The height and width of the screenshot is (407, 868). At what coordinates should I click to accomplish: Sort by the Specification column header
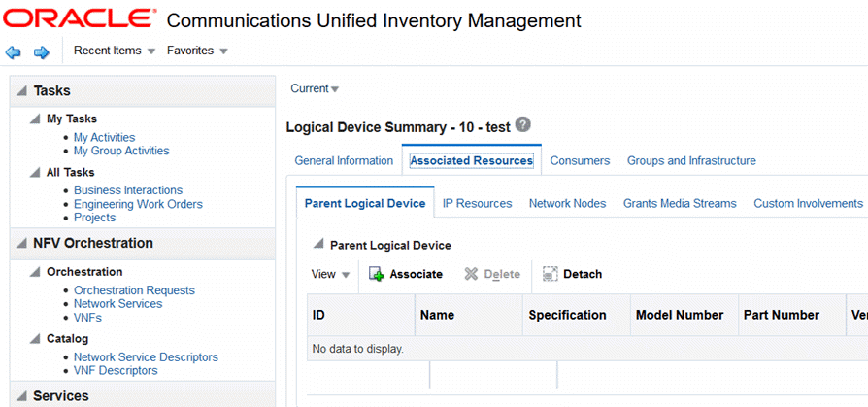[x=577, y=315]
